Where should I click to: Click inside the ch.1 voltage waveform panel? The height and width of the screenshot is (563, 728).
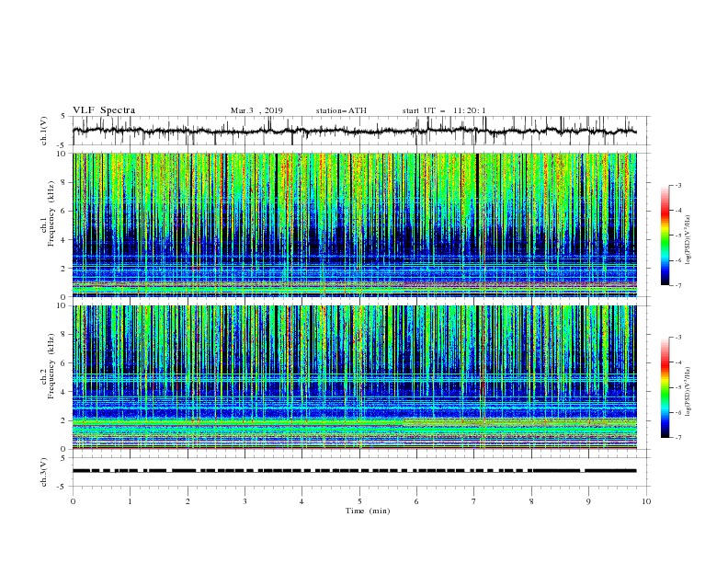click(360, 131)
